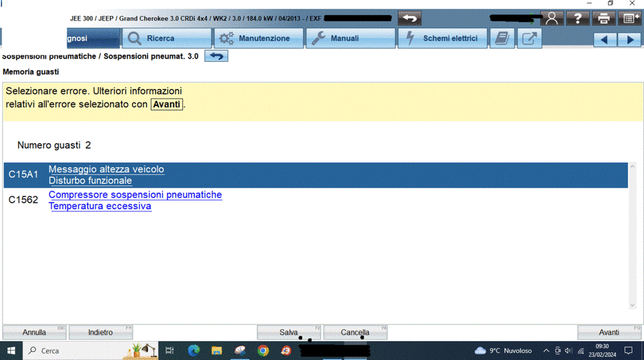Viewport: 644px width, 360px height.
Task: Open the book icon beside Schemi elettrici
Action: click(502, 39)
